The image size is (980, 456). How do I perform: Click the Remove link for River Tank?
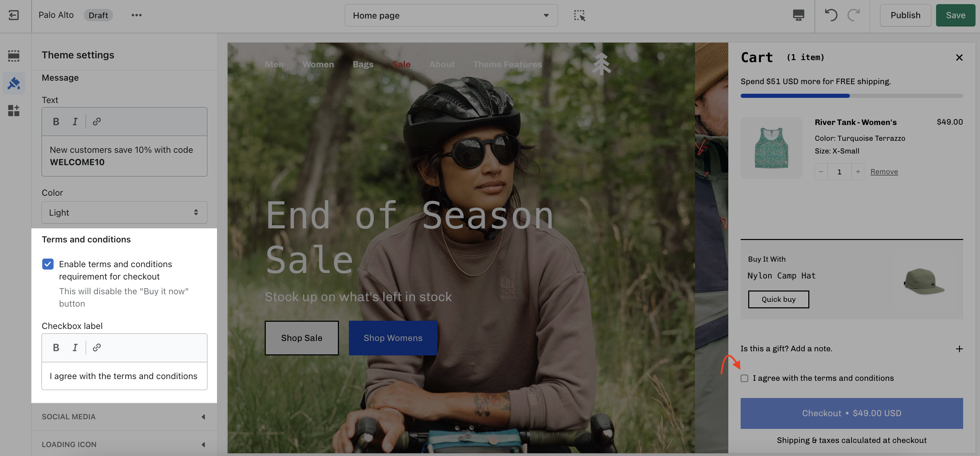(884, 172)
